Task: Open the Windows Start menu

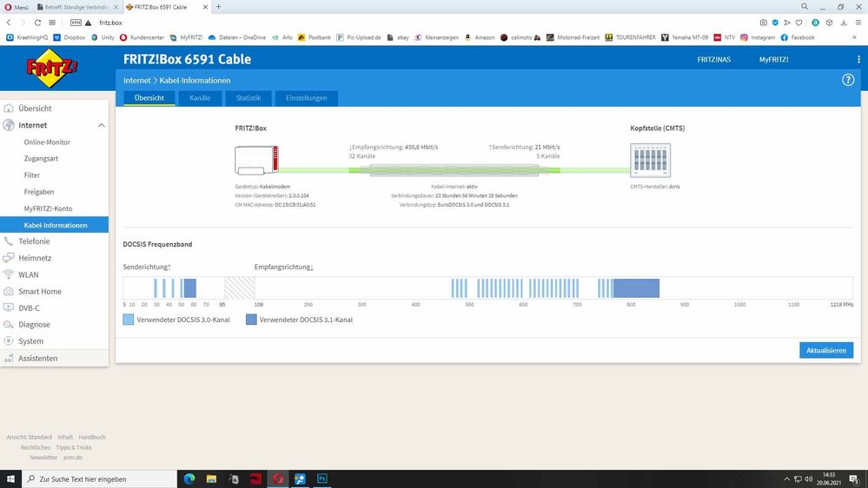Action: click(x=10, y=478)
